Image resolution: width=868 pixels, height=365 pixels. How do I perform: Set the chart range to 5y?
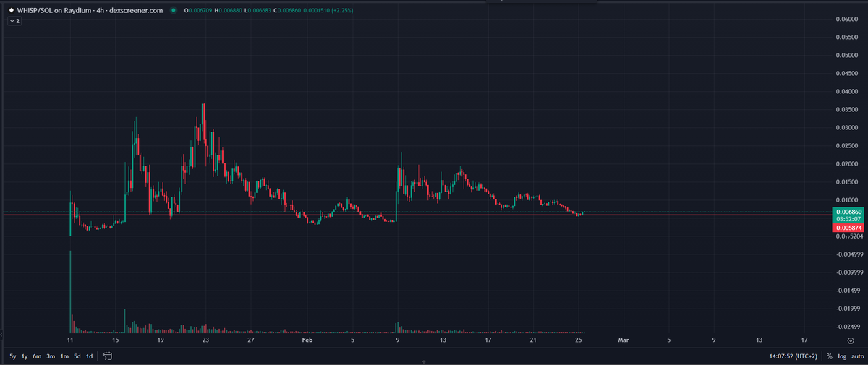(x=13, y=356)
